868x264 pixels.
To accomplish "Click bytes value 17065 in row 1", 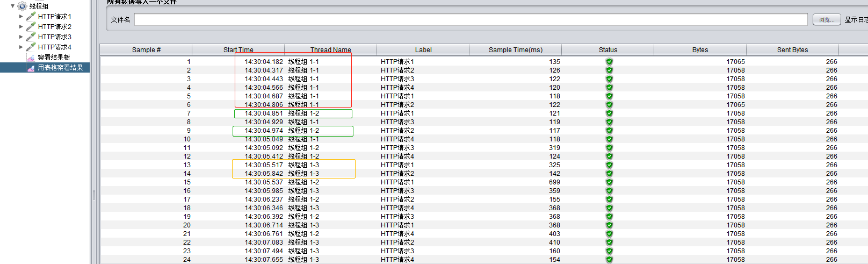I will 735,62.
